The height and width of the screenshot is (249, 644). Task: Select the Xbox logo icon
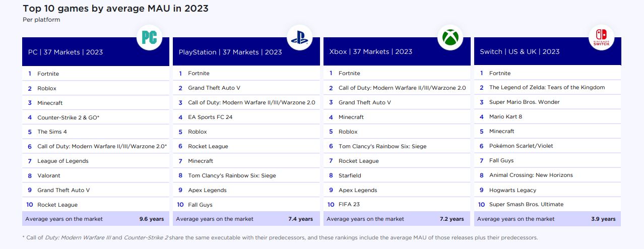click(450, 37)
